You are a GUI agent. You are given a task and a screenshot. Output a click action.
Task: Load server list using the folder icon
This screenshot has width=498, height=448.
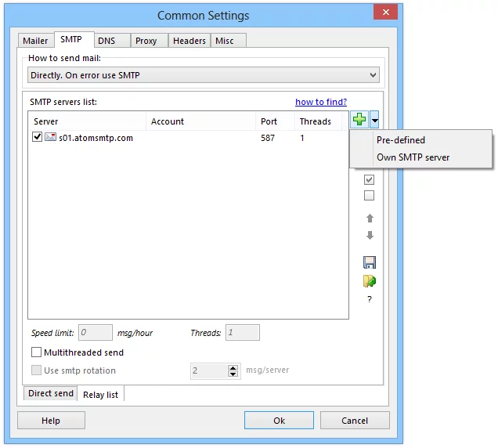(370, 280)
